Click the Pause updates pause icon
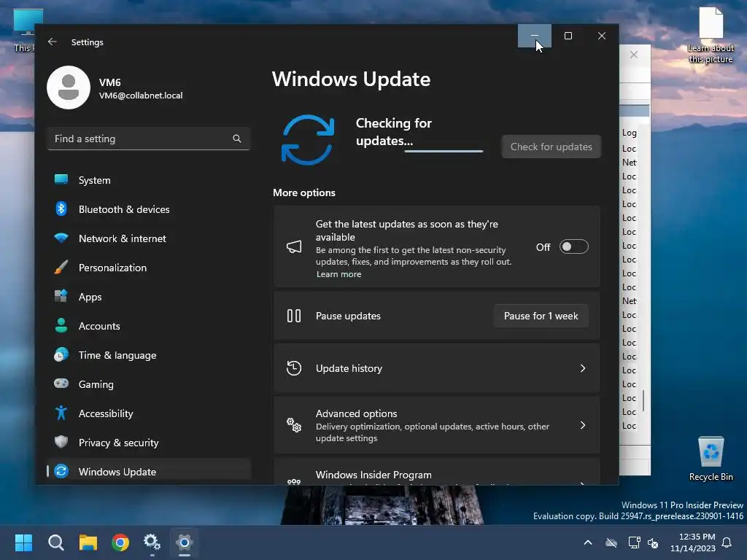 tap(294, 316)
